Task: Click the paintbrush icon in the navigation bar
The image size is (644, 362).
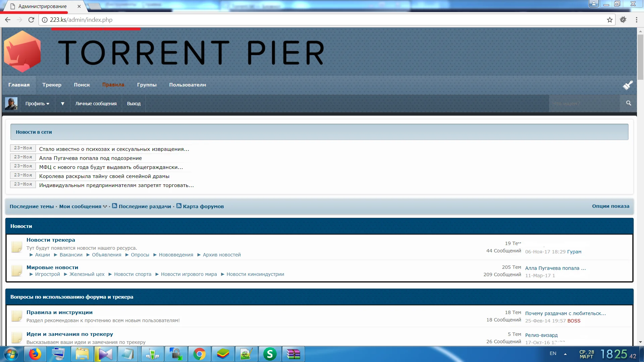Action: click(628, 85)
